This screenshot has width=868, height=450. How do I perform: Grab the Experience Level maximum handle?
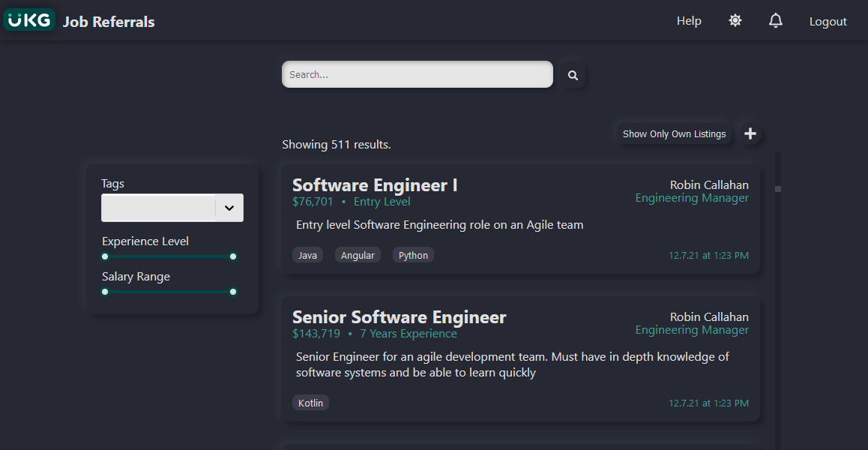233,256
